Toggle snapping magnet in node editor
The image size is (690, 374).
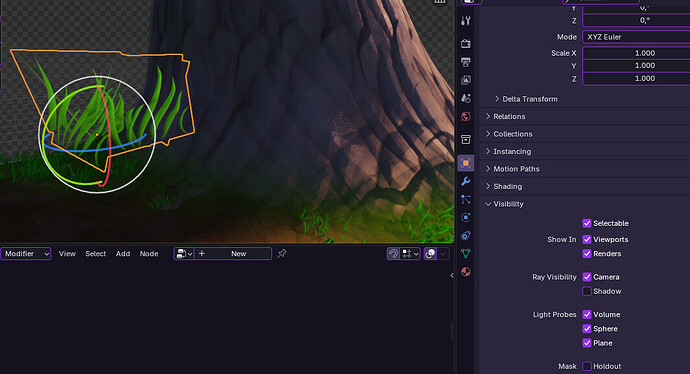393,253
